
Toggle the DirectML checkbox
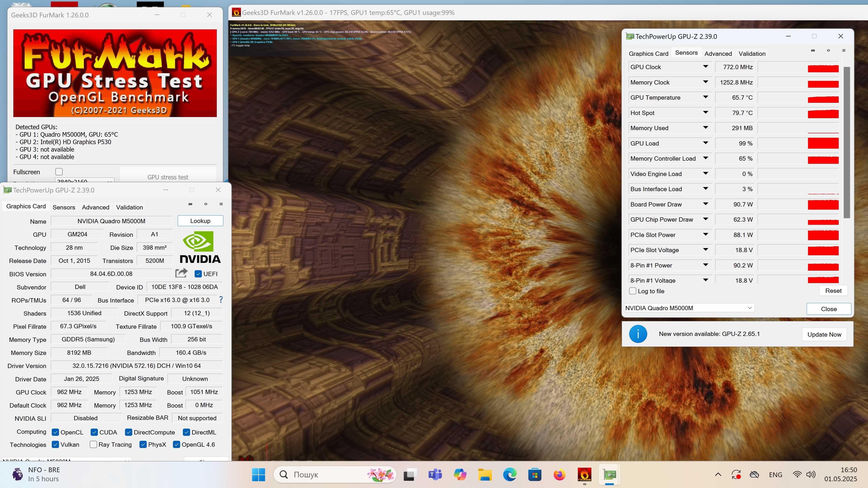pyautogui.click(x=186, y=432)
